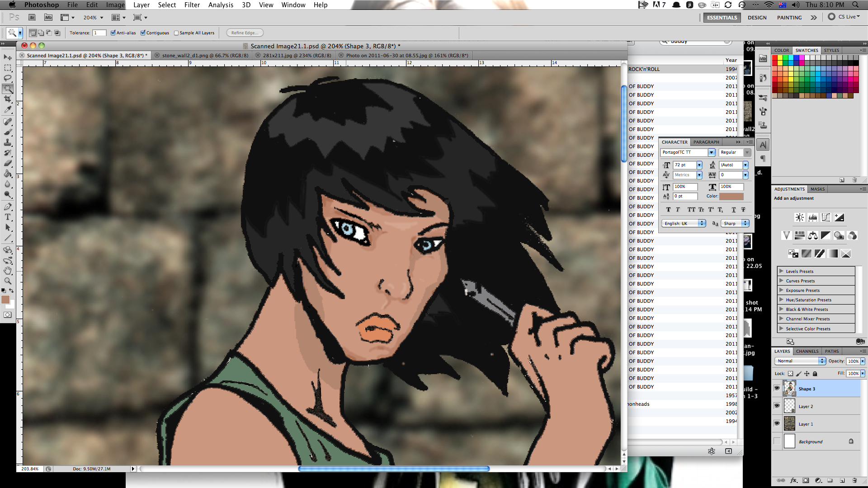This screenshot has height=488, width=868.
Task: Switch to the Paragraph tab
Action: tap(706, 142)
